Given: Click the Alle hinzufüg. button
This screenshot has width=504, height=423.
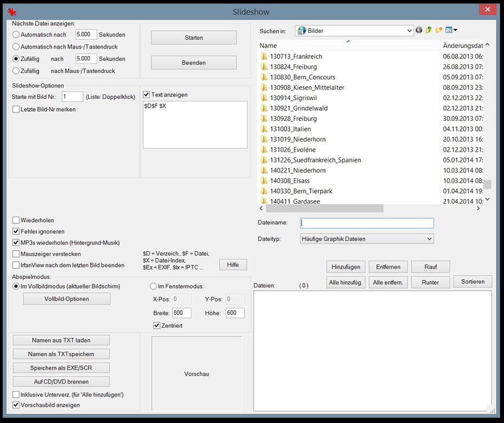Looking at the screenshot, I should click(345, 282).
